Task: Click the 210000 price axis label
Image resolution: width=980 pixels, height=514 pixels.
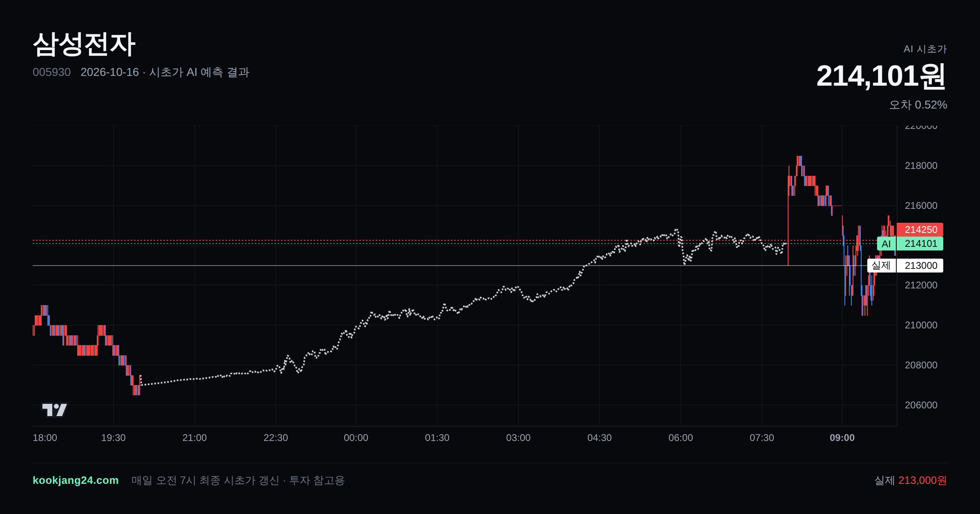Action: (x=921, y=325)
